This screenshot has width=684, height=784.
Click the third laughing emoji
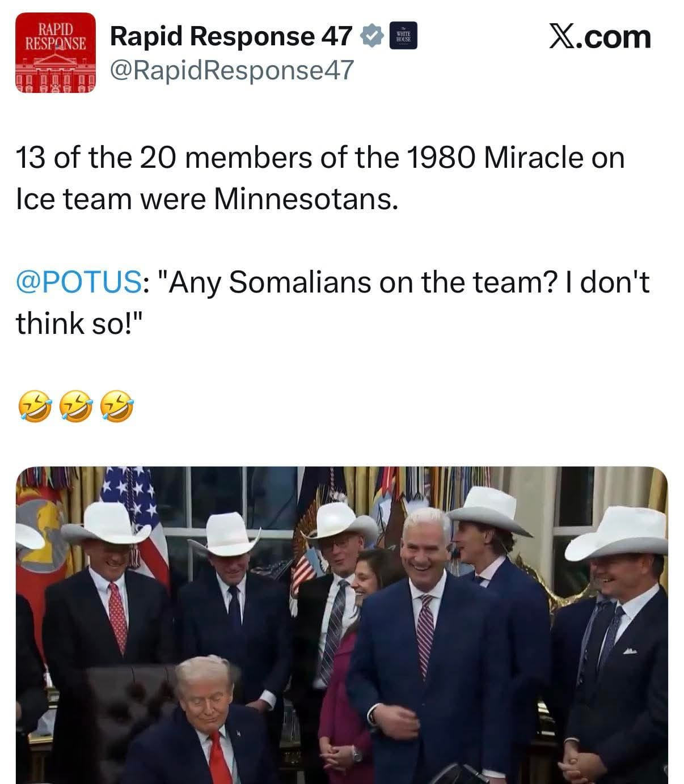pyautogui.click(x=117, y=407)
